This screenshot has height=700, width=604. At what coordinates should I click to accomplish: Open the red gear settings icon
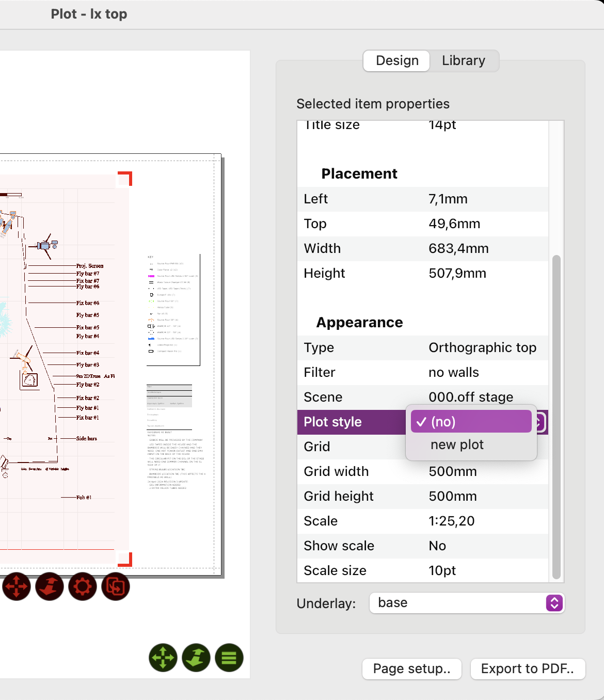(x=83, y=586)
